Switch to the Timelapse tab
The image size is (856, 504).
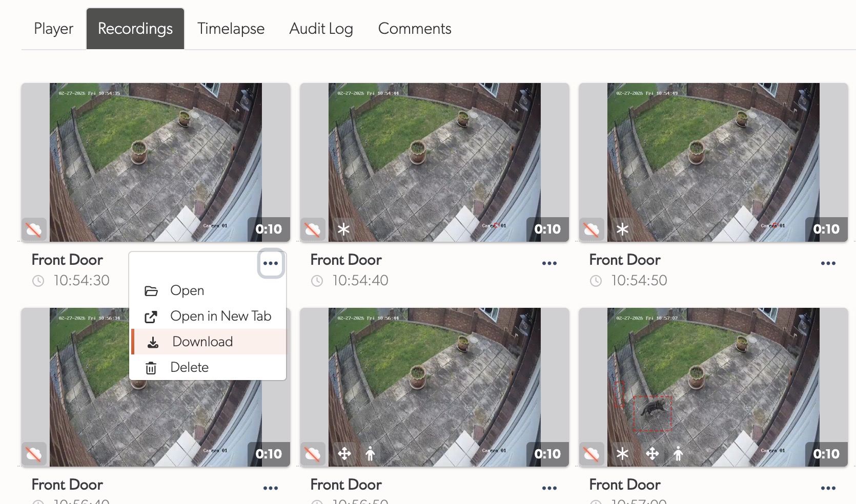(x=231, y=29)
